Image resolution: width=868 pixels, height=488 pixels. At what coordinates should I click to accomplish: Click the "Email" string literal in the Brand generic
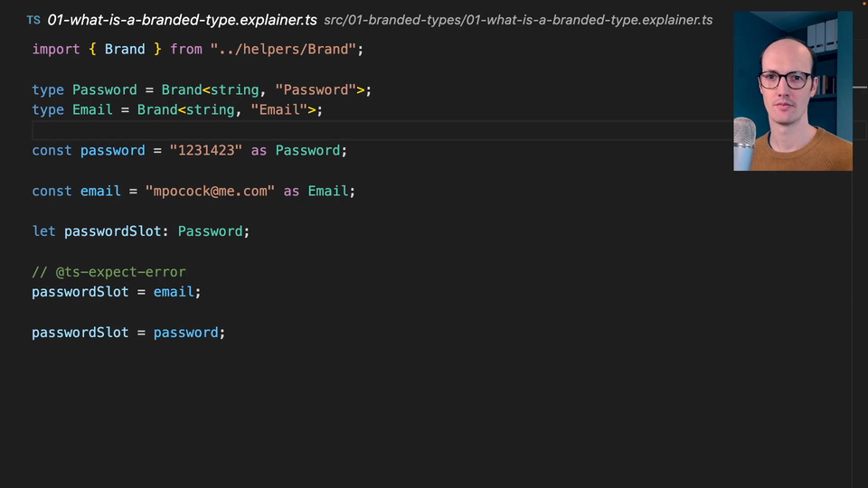tap(278, 109)
